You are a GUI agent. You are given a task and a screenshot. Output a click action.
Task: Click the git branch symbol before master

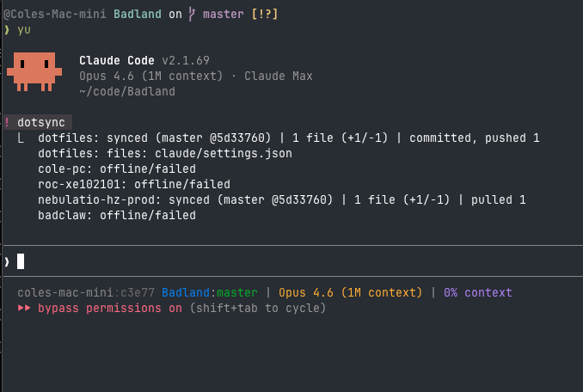192,14
